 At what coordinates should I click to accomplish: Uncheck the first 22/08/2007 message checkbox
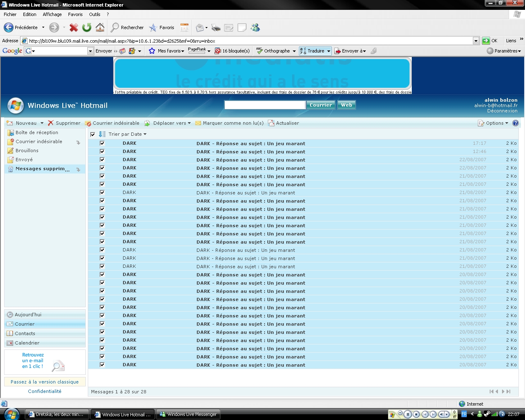click(102, 160)
